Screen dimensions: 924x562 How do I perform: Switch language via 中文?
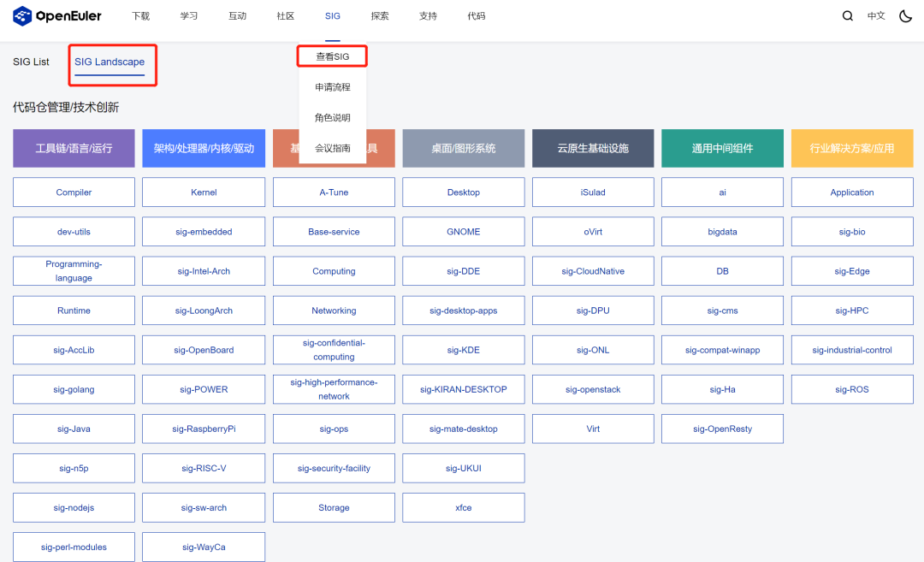[x=875, y=15]
